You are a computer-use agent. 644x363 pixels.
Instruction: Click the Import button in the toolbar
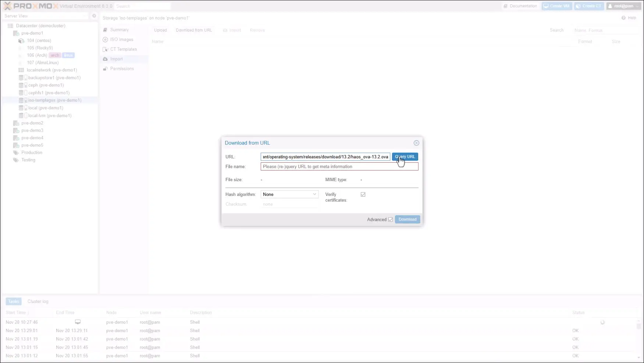click(x=232, y=30)
